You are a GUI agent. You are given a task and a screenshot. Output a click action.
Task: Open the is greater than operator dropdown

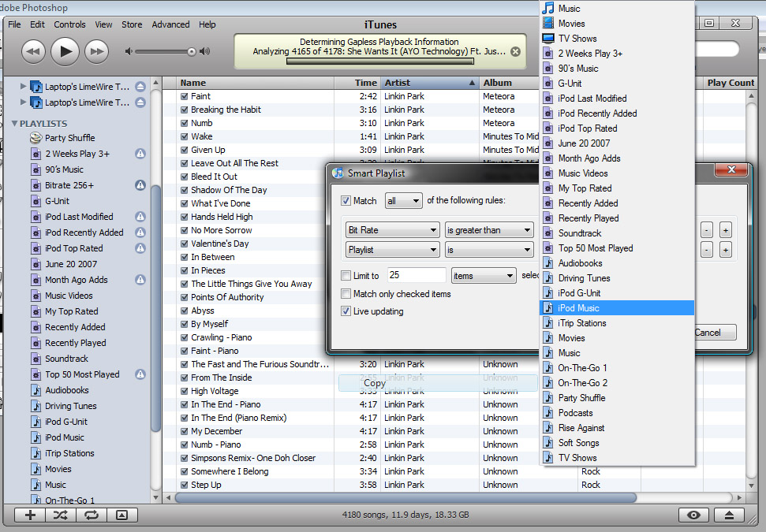[489, 230]
